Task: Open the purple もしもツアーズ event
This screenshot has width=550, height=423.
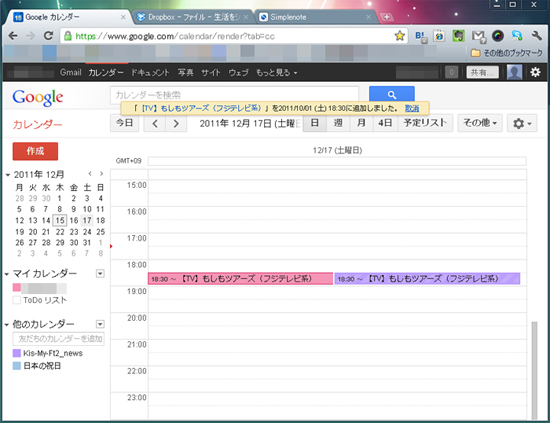Action: click(427, 279)
